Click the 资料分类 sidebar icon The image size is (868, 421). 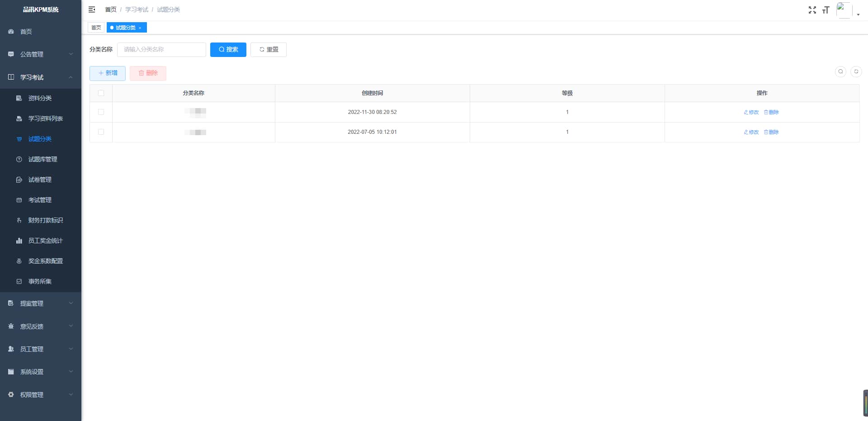(19, 98)
